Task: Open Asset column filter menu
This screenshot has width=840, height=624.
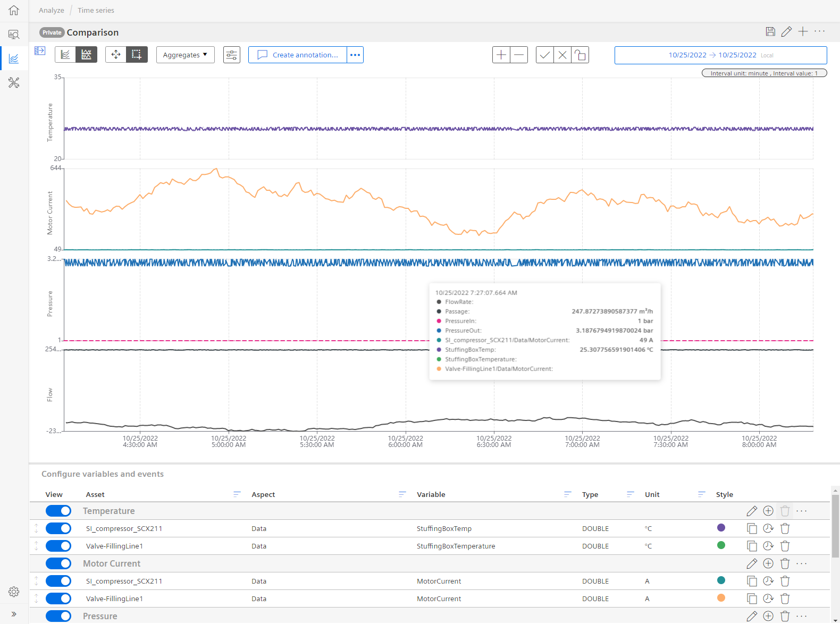Action: click(x=237, y=494)
